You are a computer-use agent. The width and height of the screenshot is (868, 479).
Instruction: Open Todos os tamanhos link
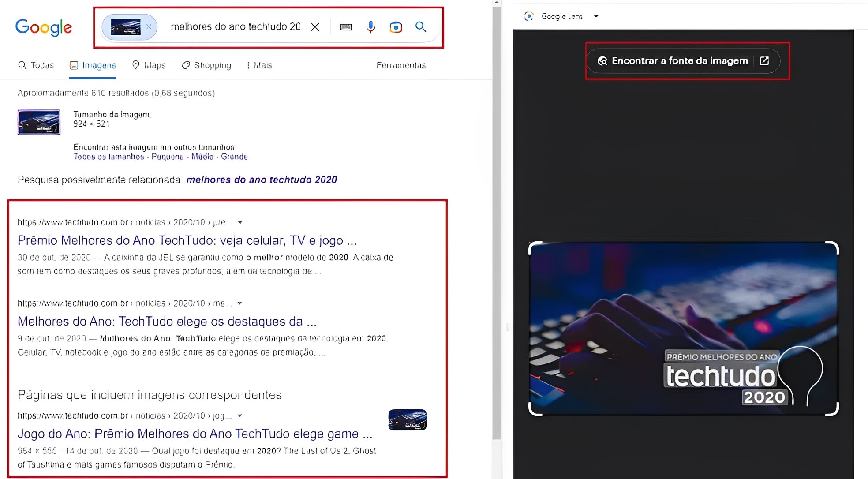108,157
